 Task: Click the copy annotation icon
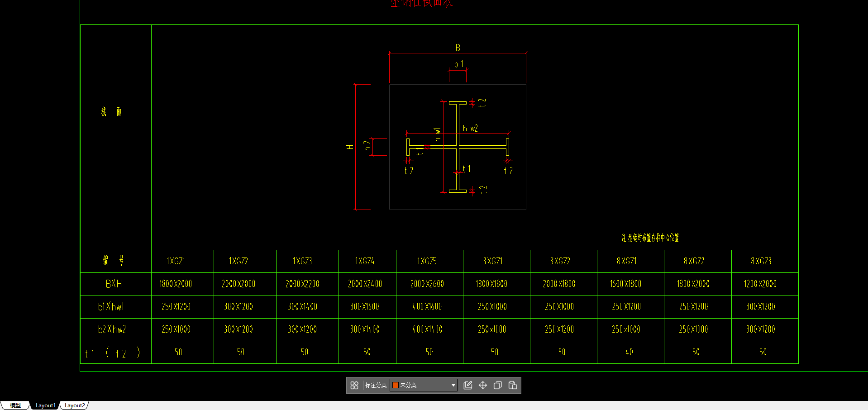(x=498, y=385)
